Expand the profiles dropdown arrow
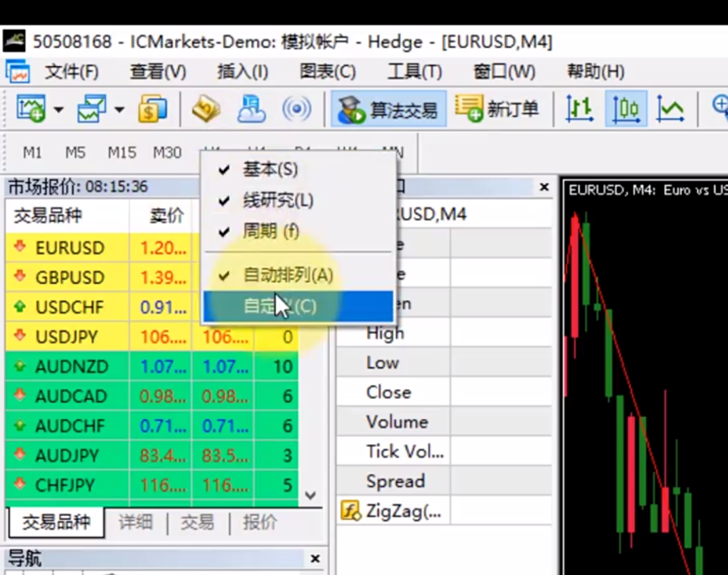This screenshot has height=575, width=728. [x=119, y=110]
